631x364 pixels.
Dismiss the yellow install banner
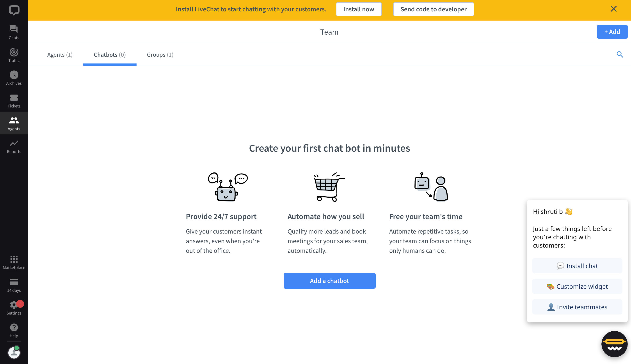point(613,9)
